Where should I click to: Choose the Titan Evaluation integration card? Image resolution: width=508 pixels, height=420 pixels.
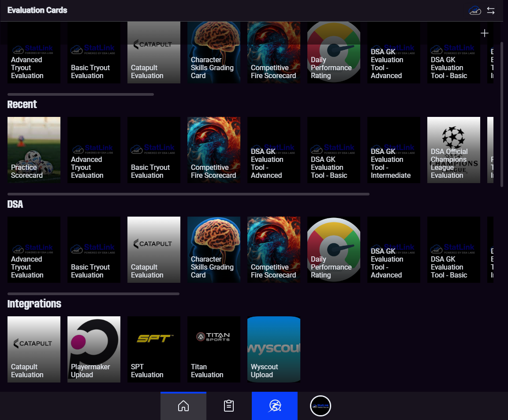[x=214, y=349]
